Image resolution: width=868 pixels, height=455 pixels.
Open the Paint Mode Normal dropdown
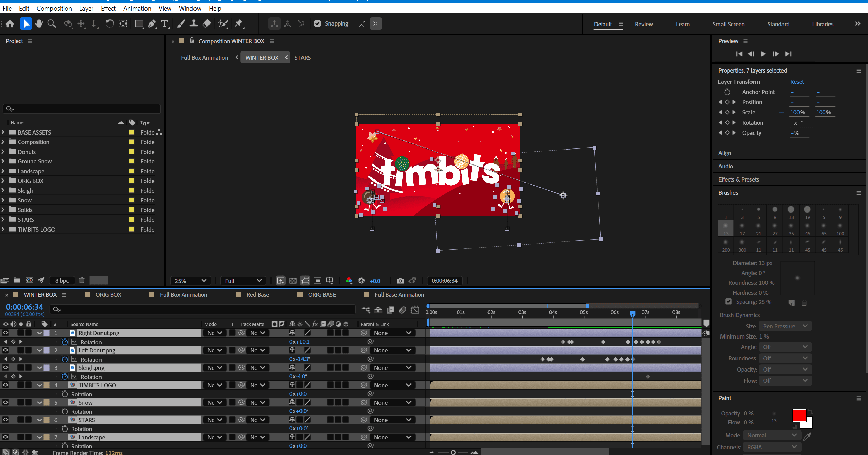(x=771, y=435)
